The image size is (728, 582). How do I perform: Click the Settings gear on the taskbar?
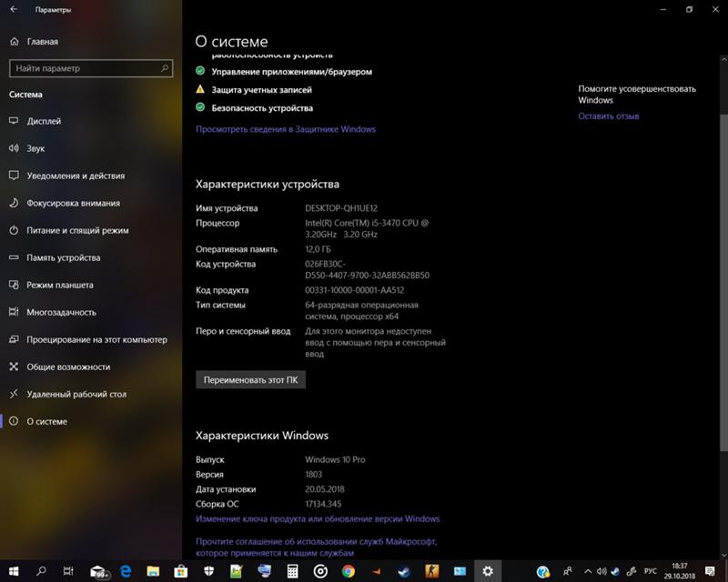tap(488, 571)
